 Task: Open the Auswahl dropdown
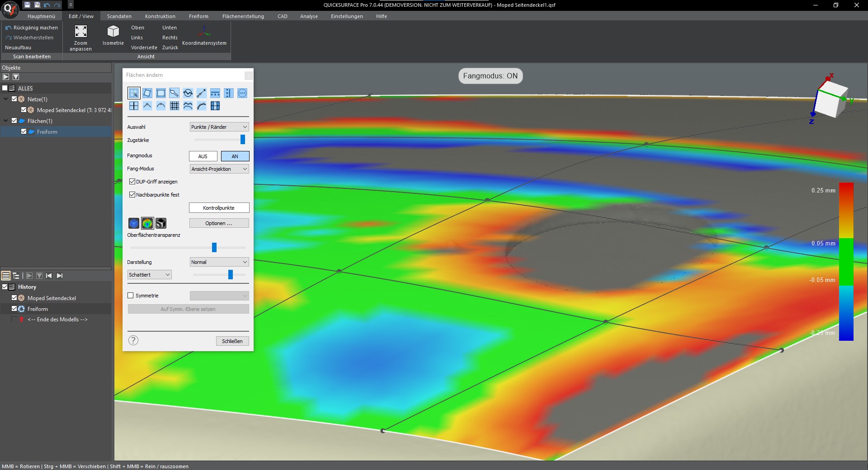point(219,127)
